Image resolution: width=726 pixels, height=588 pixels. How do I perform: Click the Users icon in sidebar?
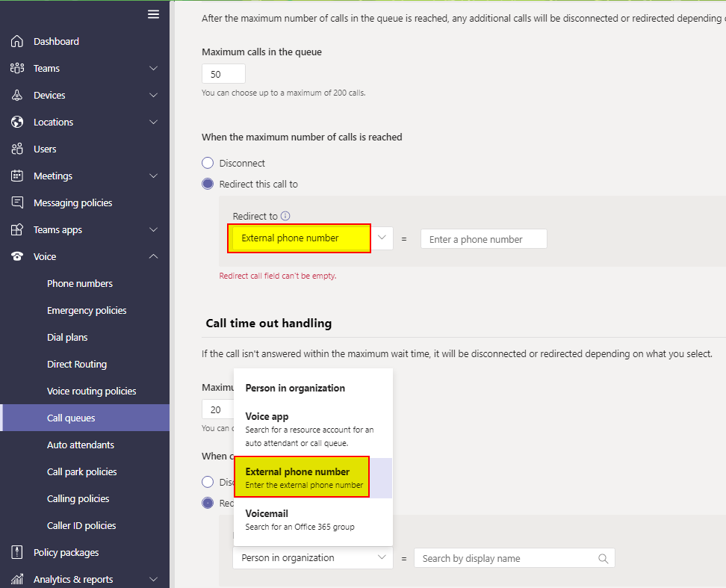pos(17,149)
